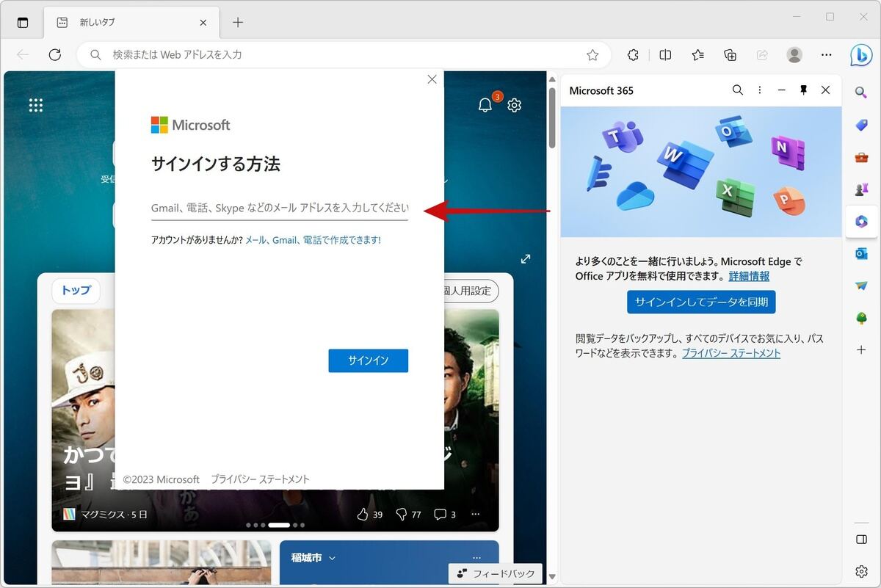Open the sidebar tree icon
The height and width of the screenshot is (588, 881).
861,318
